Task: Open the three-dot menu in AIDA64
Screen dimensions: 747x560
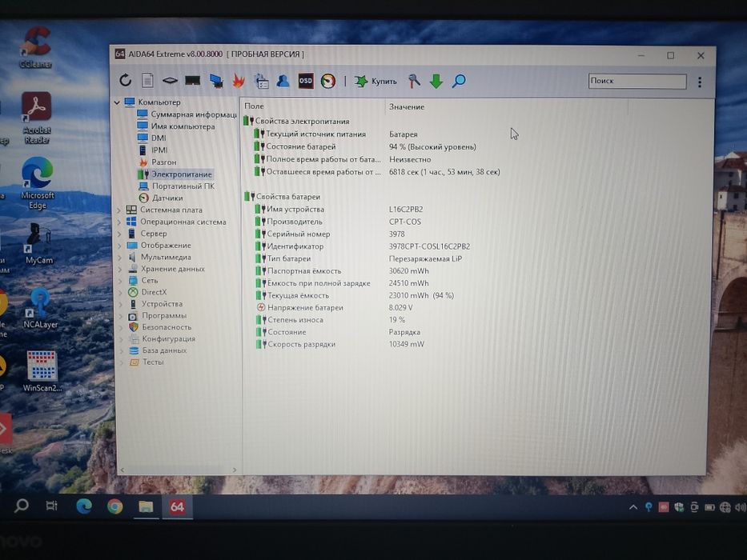Action: point(699,82)
